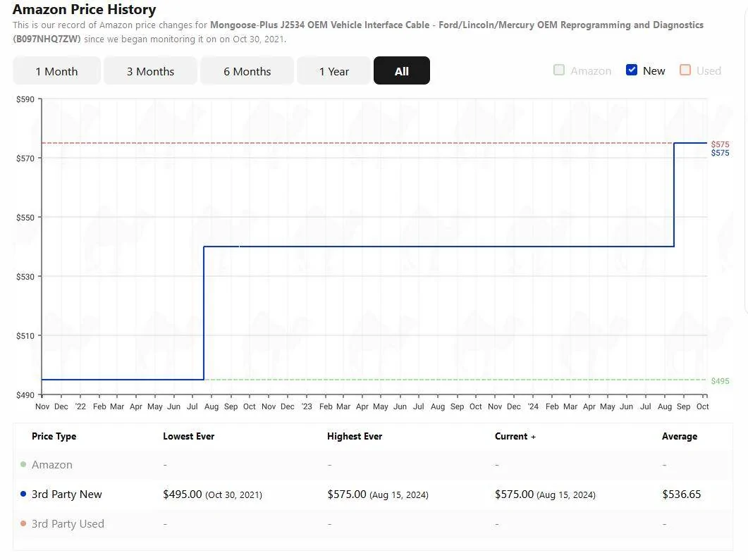
Task: Click the empty Used checkbox outline
Action: tap(685, 70)
